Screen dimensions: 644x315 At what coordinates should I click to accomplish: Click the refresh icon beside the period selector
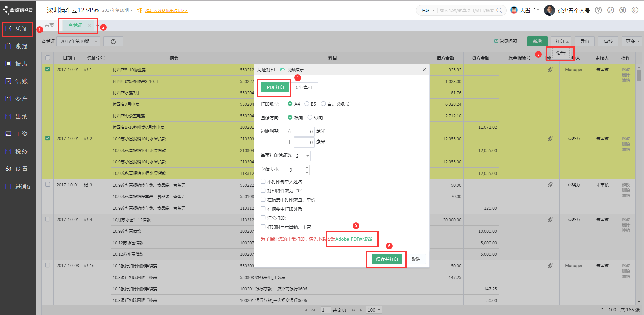point(113,41)
